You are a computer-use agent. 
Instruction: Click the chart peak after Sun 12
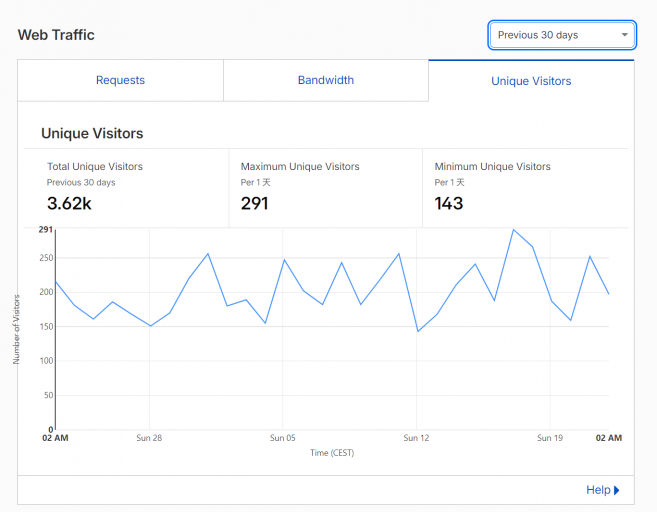(x=513, y=230)
